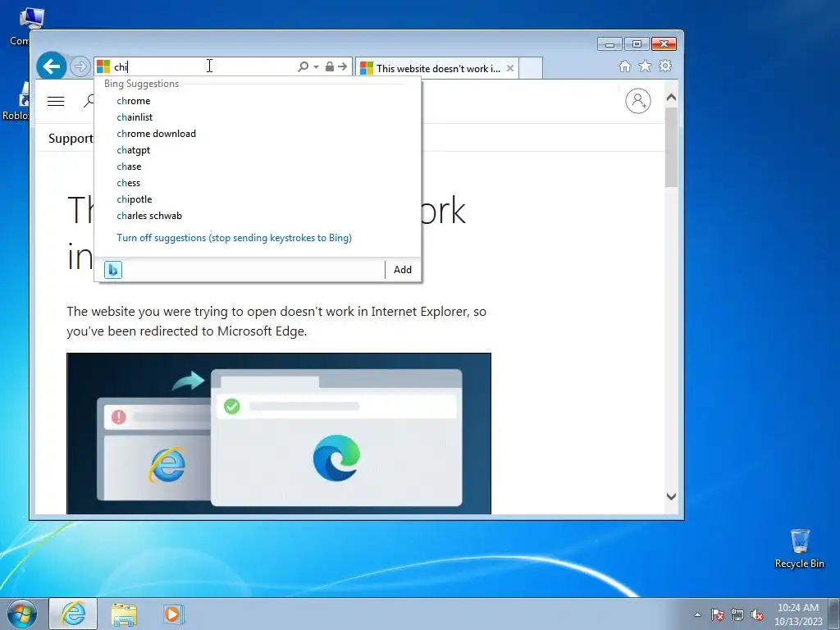Expand the address bar dropdown arrow

pos(316,67)
